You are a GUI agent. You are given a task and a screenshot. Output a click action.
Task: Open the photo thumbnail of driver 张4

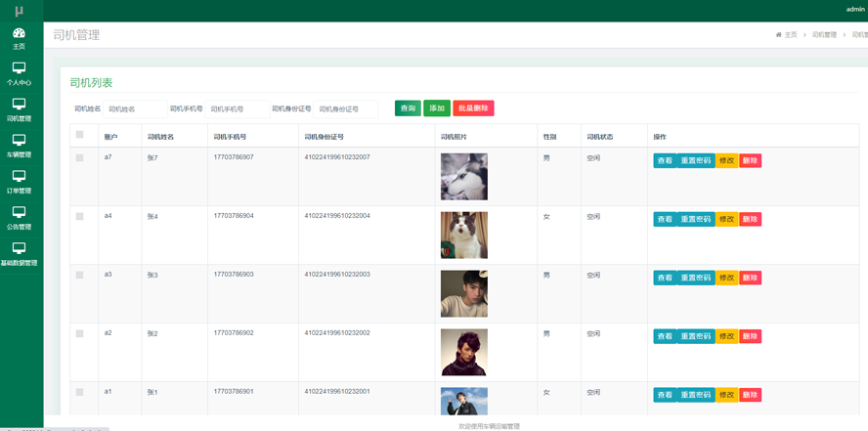464,235
